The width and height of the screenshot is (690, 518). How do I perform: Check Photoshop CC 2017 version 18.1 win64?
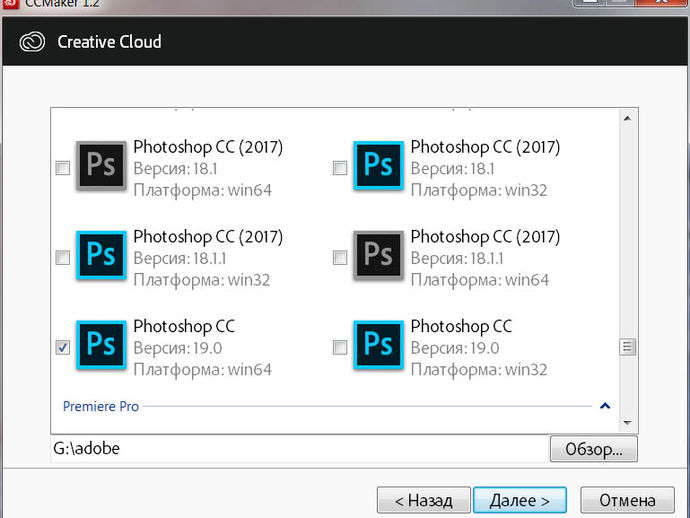pyautogui.click(x=62, y=168)
